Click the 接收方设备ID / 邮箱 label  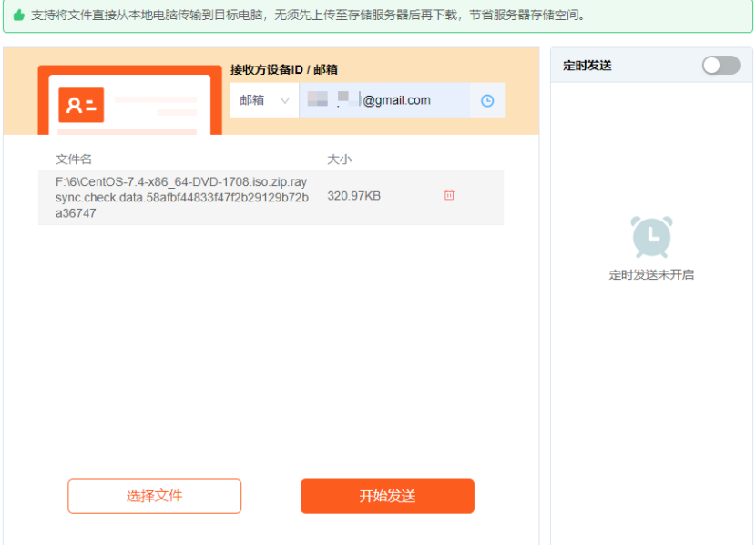[284, 70]
